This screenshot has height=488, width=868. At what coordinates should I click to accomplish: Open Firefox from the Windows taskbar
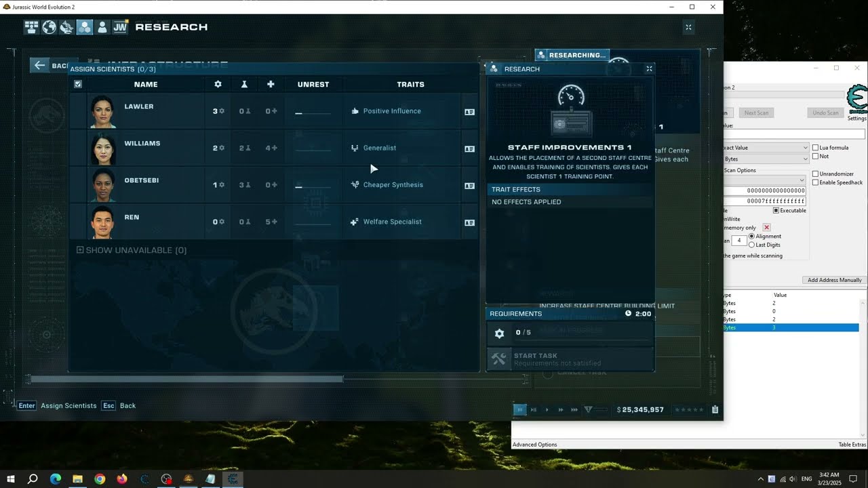tap(122, 479)
